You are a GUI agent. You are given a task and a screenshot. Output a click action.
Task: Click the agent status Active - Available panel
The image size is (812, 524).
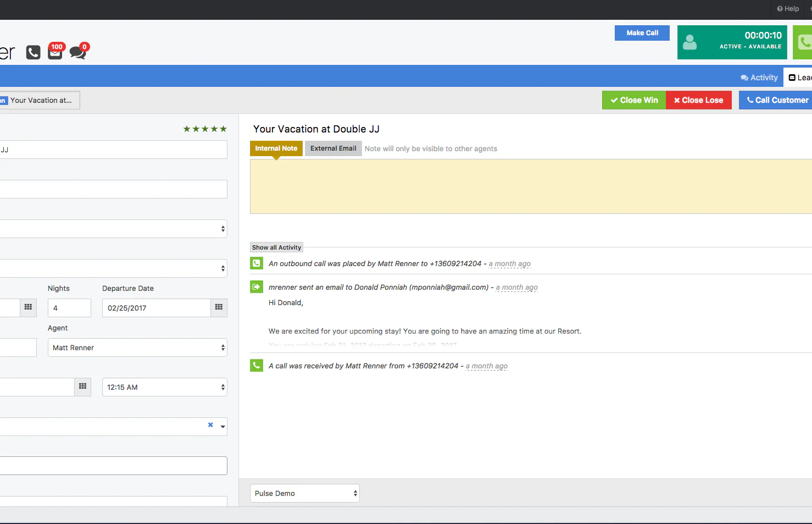pos(732,42)
